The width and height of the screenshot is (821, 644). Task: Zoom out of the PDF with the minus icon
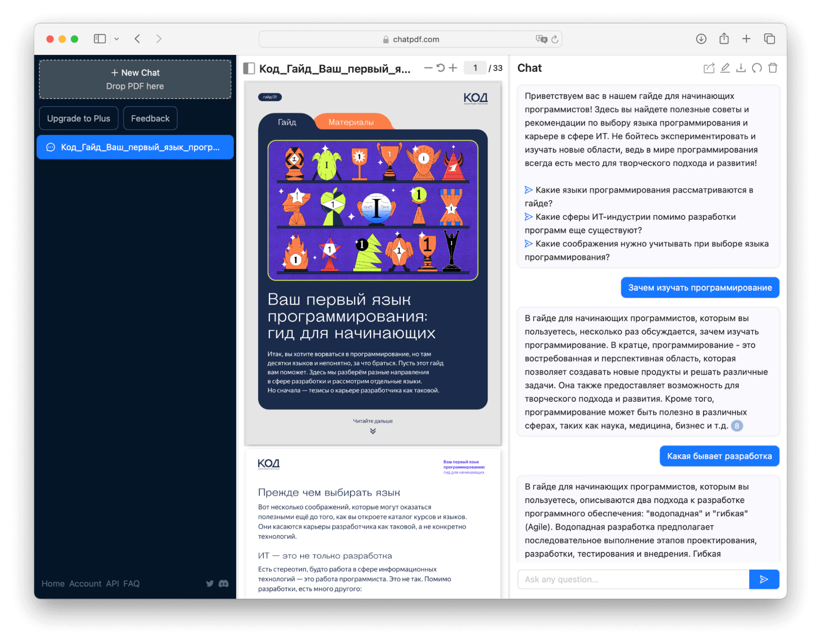[428, 68]
